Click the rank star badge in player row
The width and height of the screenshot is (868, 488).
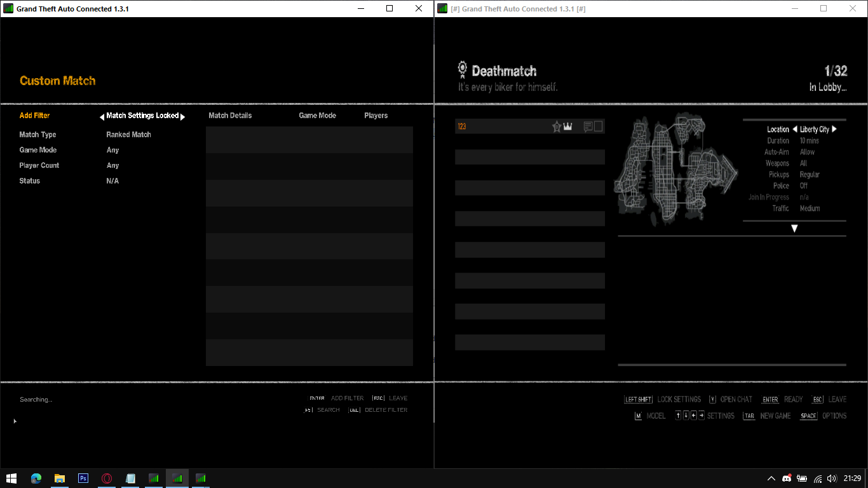[x=557, y=126]
